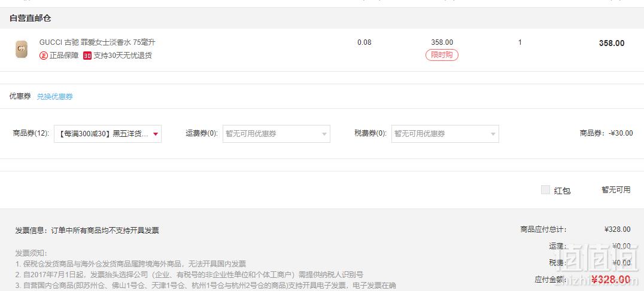Expand the 商品券 coupon dropdown
The height and width of the screenshot is (291, 644).
click(108, 134)
